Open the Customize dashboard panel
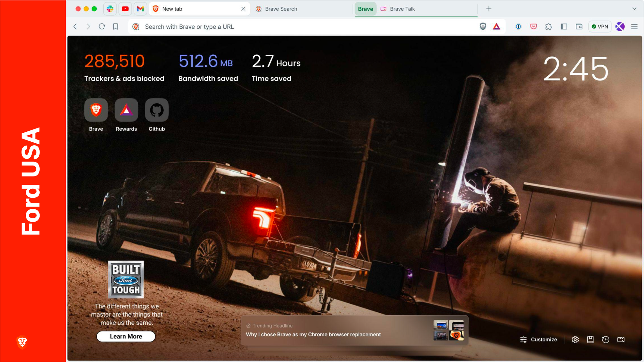Viewport: 644px width, 362px height. pyautogui.click(x=539, y=339)
